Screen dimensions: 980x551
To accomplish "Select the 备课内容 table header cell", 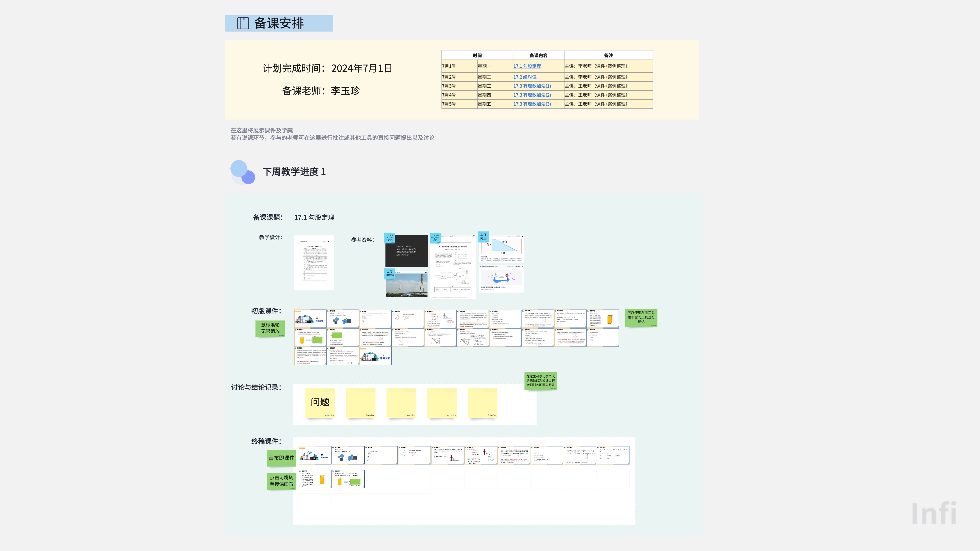I will (x=538, y=55).
